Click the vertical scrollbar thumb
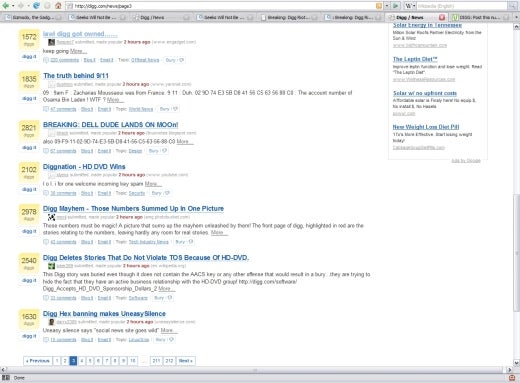This screenshot has height=383, width=520. [x=516, y=253]
